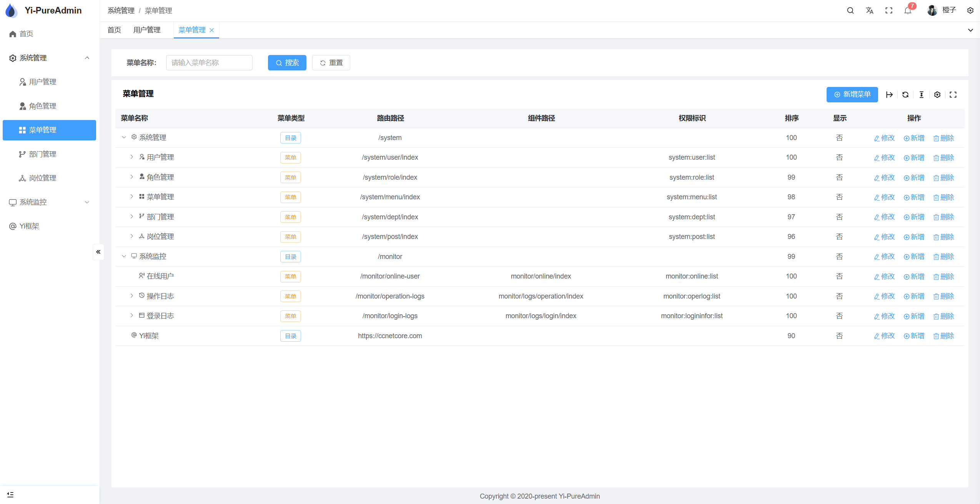
Task: Click the 新增菜单 button
Action: pyautogui.click(x=852, y=95)
